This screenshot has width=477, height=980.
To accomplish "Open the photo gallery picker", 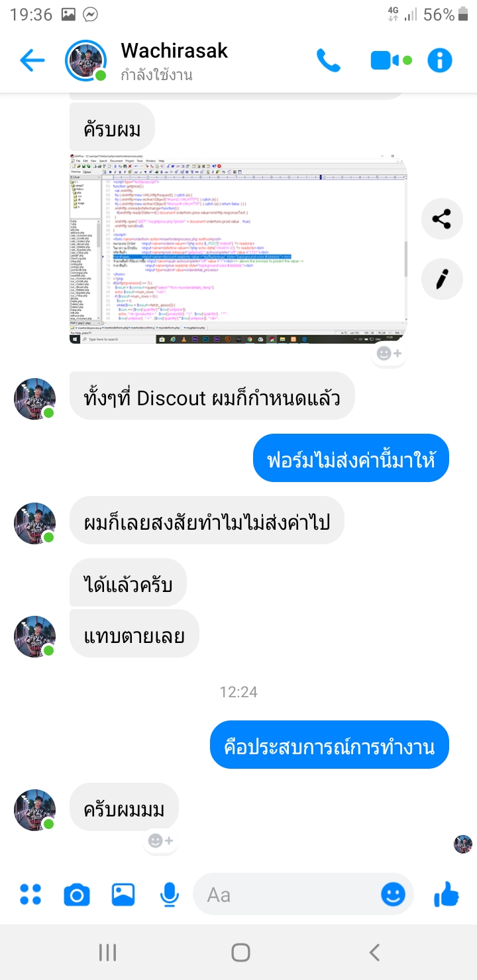I will (x=123, y=895).
